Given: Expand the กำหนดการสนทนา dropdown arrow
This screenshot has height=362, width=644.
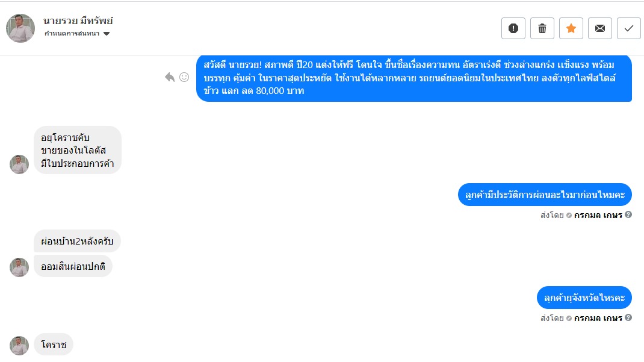Looking at the screenshot, I should (107, 34).
